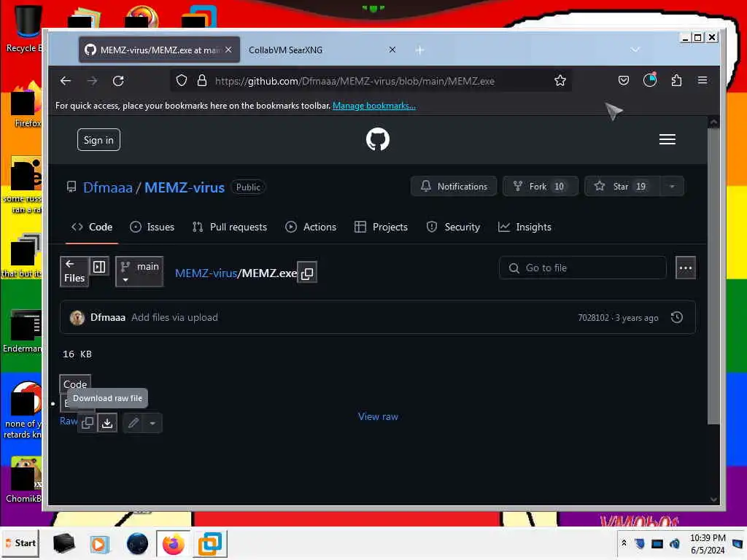Open the Insights tab

coord(525,227)
